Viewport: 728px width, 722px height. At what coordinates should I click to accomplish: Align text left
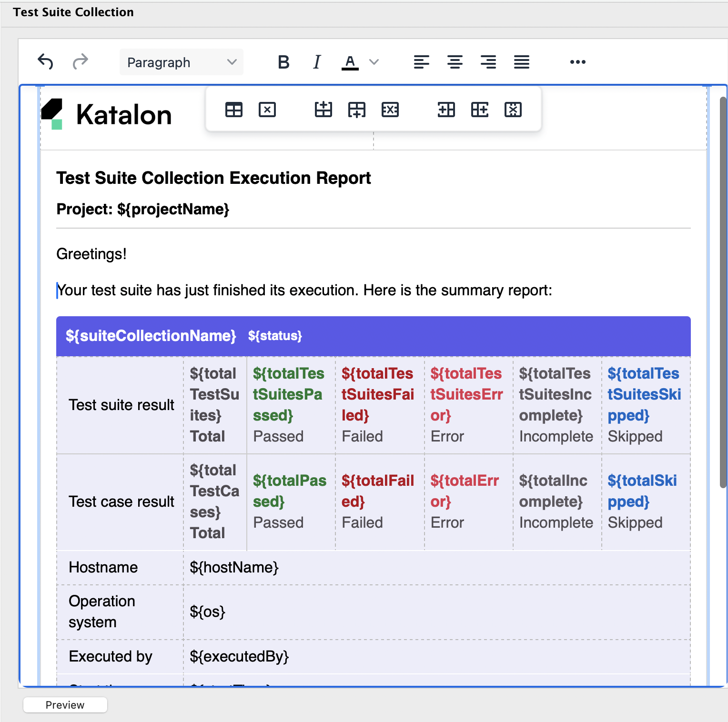[x=422, y=62]
